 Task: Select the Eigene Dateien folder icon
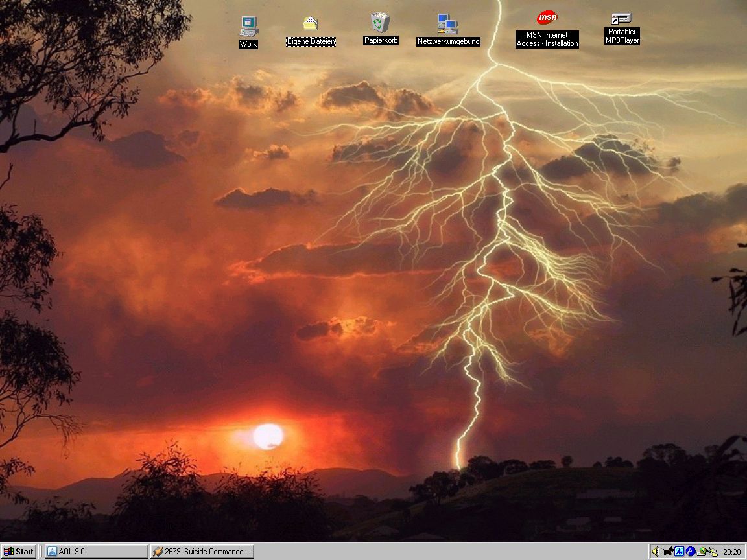click(x=310, y=23)
